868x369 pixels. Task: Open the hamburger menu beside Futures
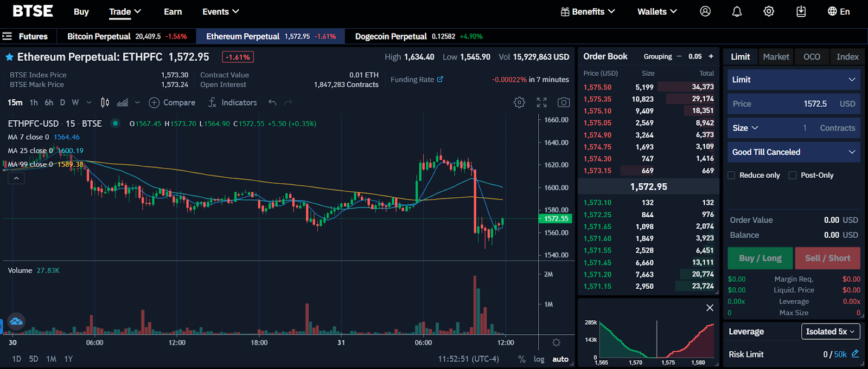7,36
